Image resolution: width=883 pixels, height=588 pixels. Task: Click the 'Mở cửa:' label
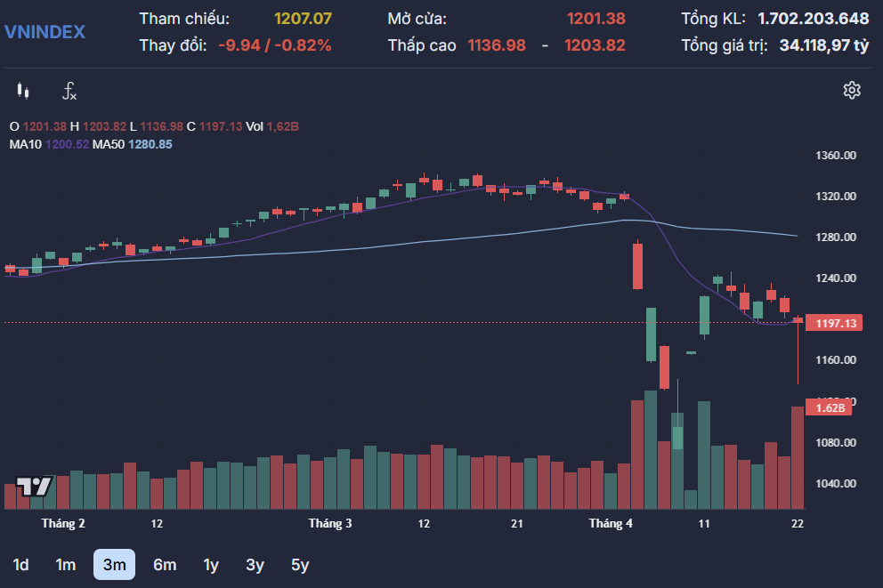coord(417,19)
